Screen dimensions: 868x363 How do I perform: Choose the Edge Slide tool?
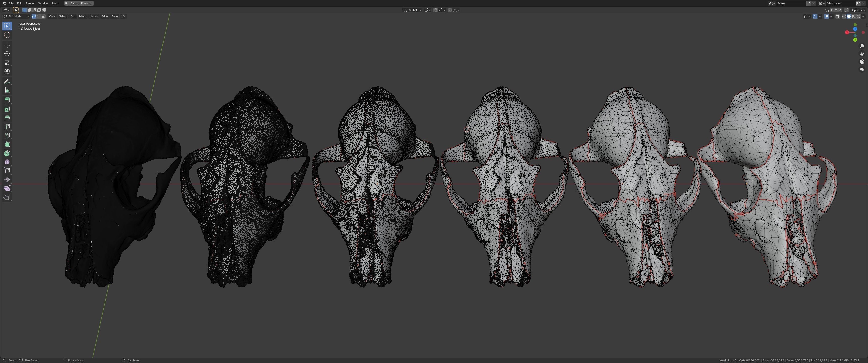[7, 171]
